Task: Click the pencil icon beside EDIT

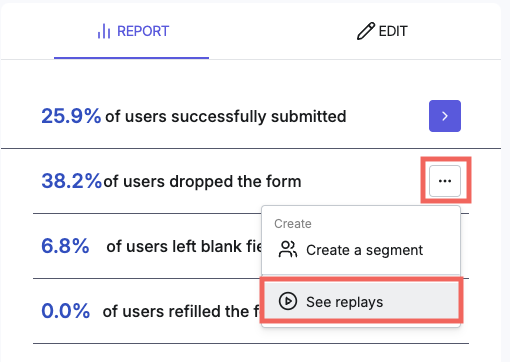Action: [366, 31]
